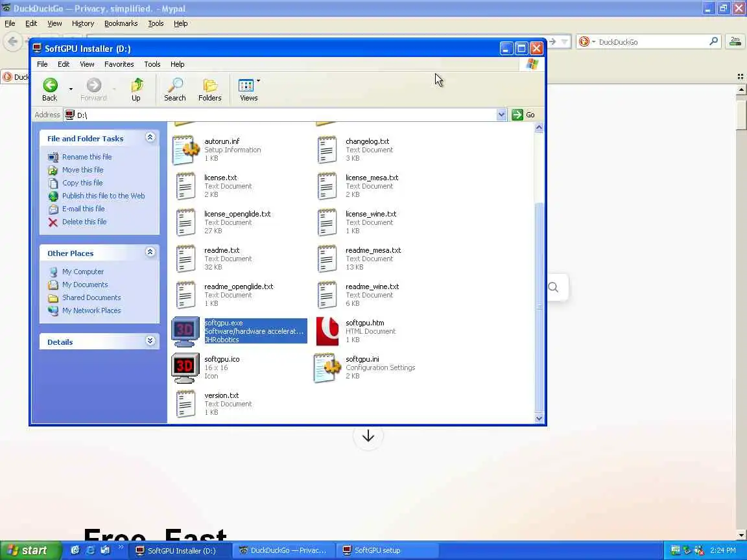Open the address bar dropdown
The width and height of the screenshot is (747, 560).
pyautogui.click(x=501, y=115)
